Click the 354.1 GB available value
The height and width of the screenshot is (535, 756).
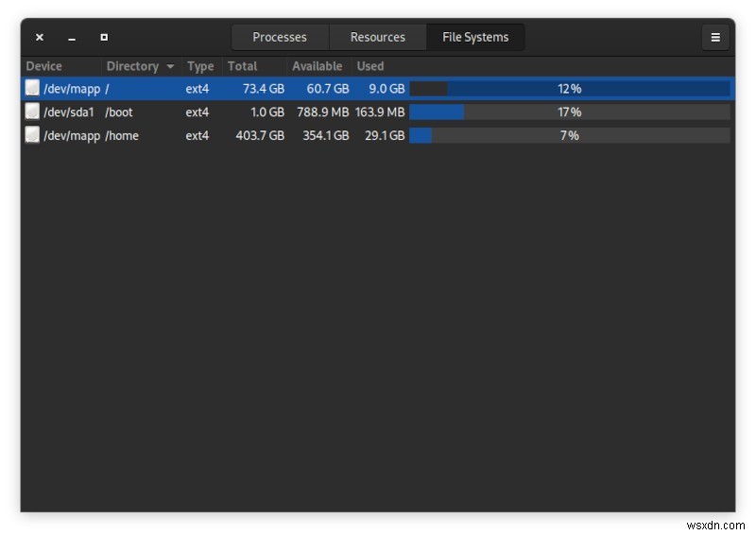coord(326,135)
